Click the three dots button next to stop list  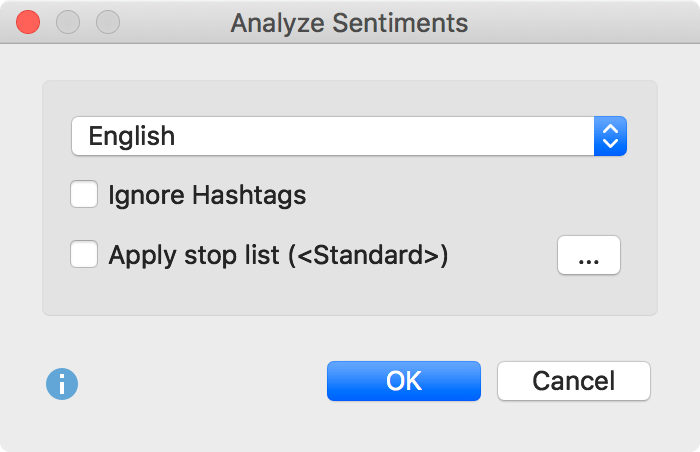pos(589,255)
